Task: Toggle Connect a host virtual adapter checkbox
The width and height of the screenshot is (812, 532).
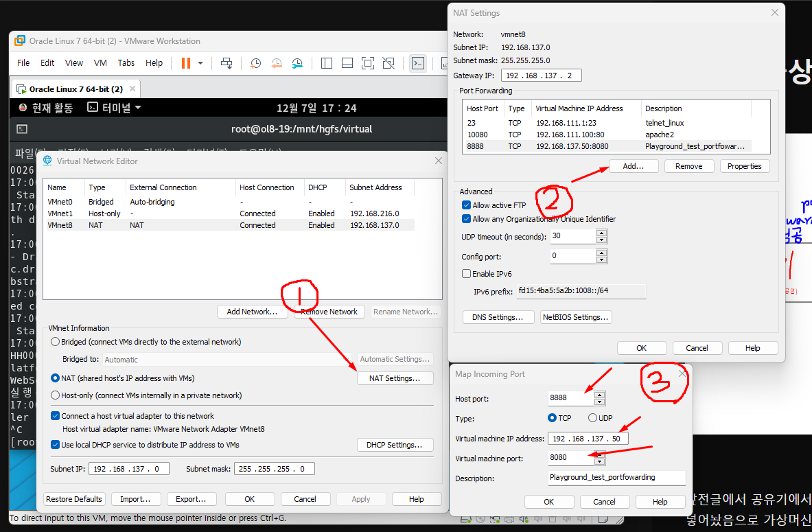Action: (56, 416)
